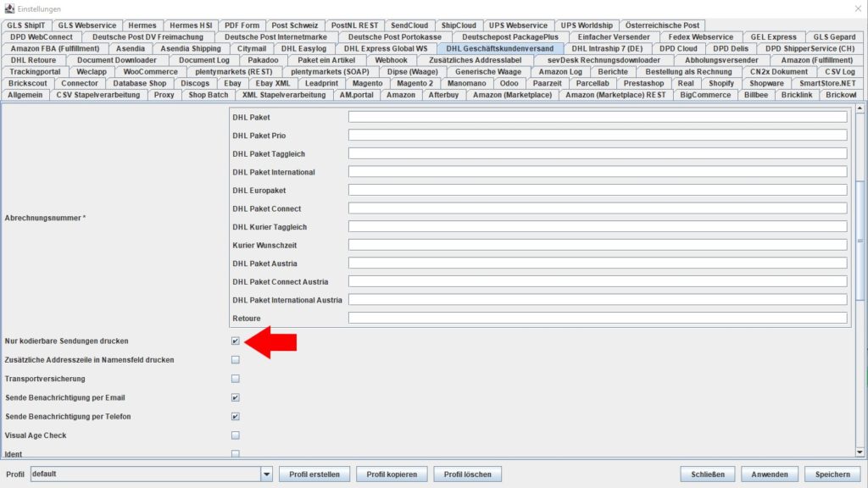Tick the Ident checkbox
This screenshot has width=868, height=488.
tap(236, 454)
